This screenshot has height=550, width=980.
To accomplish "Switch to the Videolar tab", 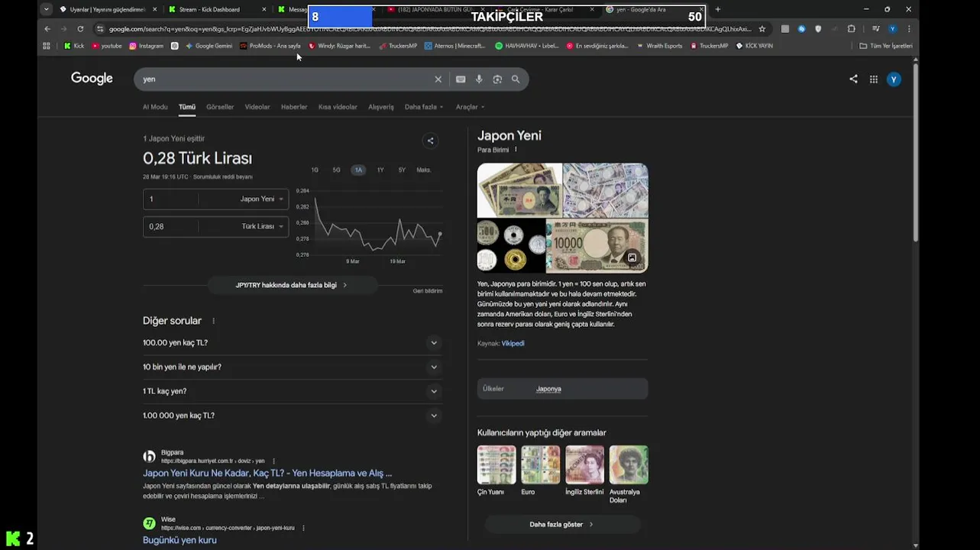I will [257, 107].
